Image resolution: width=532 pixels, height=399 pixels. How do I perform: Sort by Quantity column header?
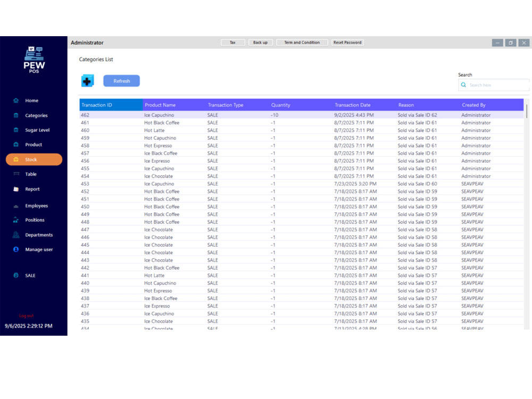coord(301,105)
